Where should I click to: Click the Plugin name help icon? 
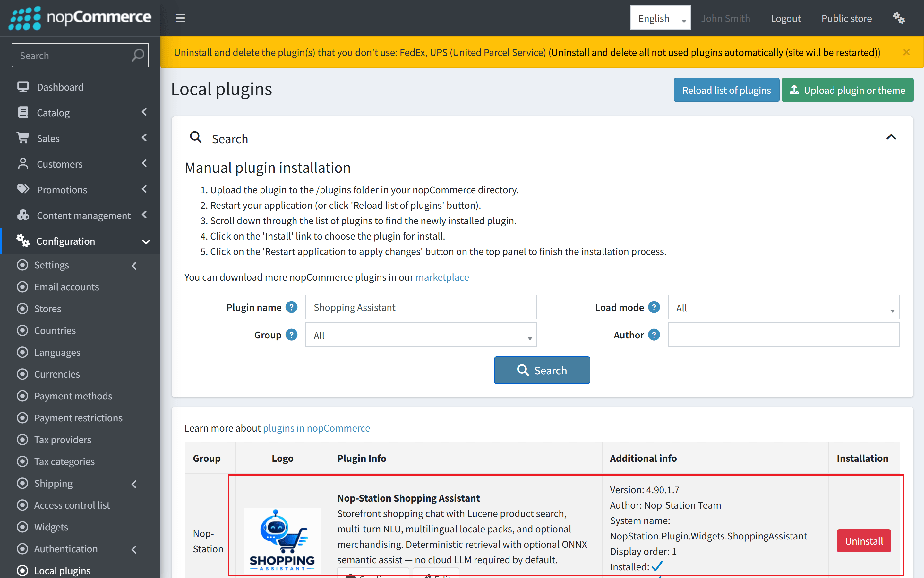[x=291, y=307]
